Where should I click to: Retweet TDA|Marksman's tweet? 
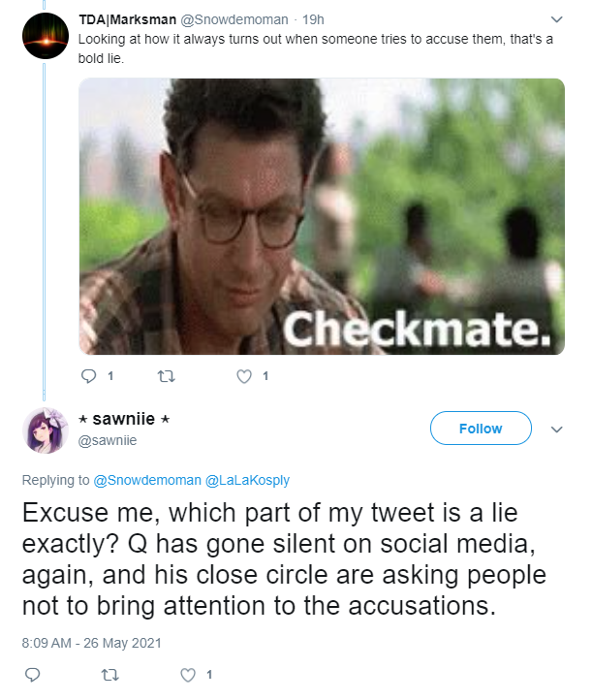[x=167, y=376]
